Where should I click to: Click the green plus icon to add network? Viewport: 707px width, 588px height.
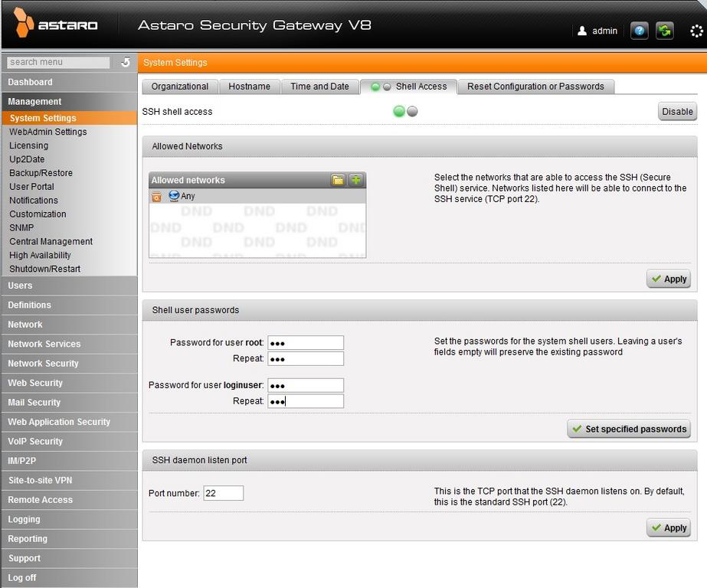356,180
